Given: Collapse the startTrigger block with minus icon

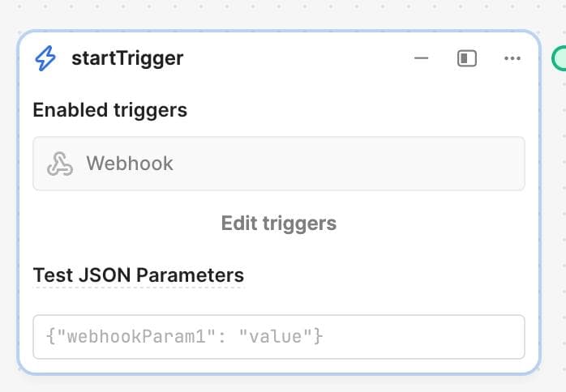Looking at the screenshot, I should [421, 58].
